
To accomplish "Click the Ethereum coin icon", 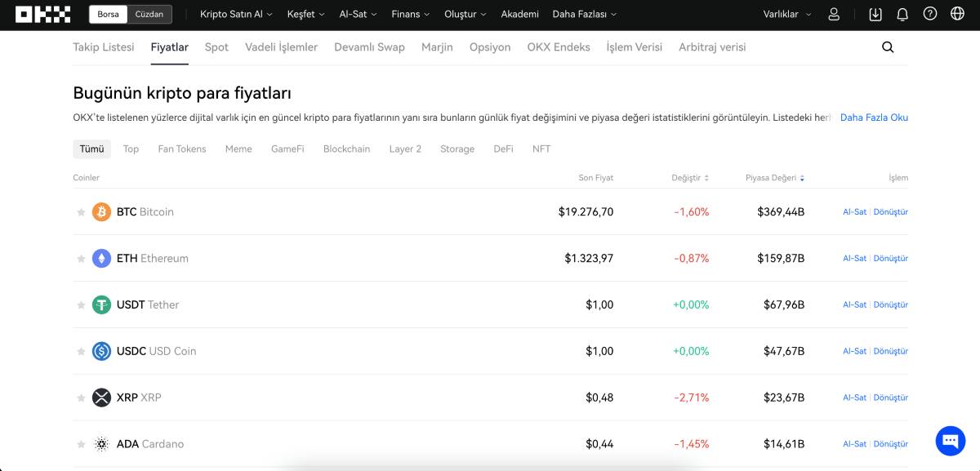I will (x=101, y=259).
